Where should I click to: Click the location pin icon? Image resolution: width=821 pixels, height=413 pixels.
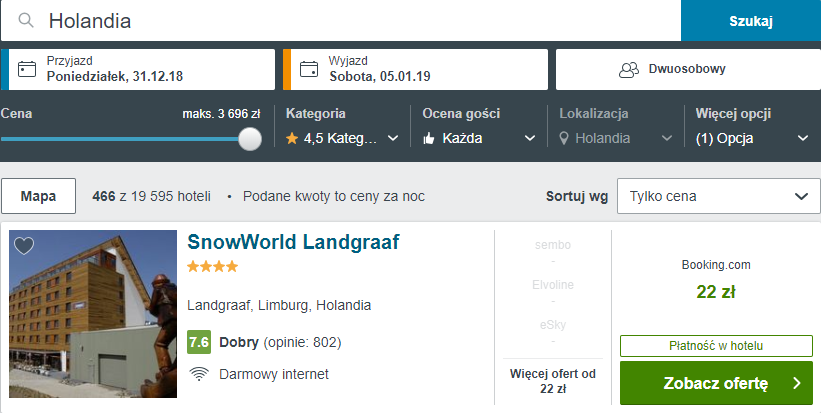[x=564, y=139]
